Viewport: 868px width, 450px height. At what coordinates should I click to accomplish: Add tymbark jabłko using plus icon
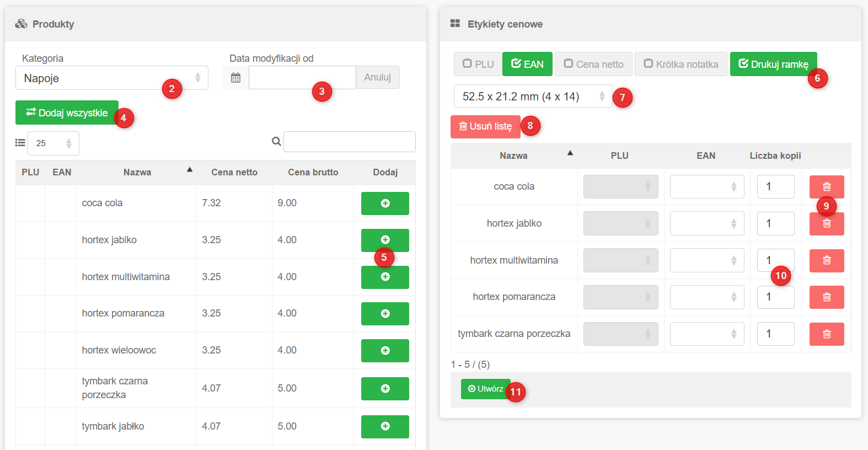click(x=385, y=426)
